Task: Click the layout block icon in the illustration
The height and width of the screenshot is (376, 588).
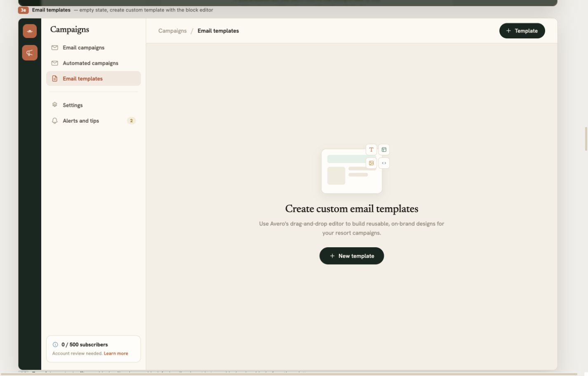Action: point(384,150)
